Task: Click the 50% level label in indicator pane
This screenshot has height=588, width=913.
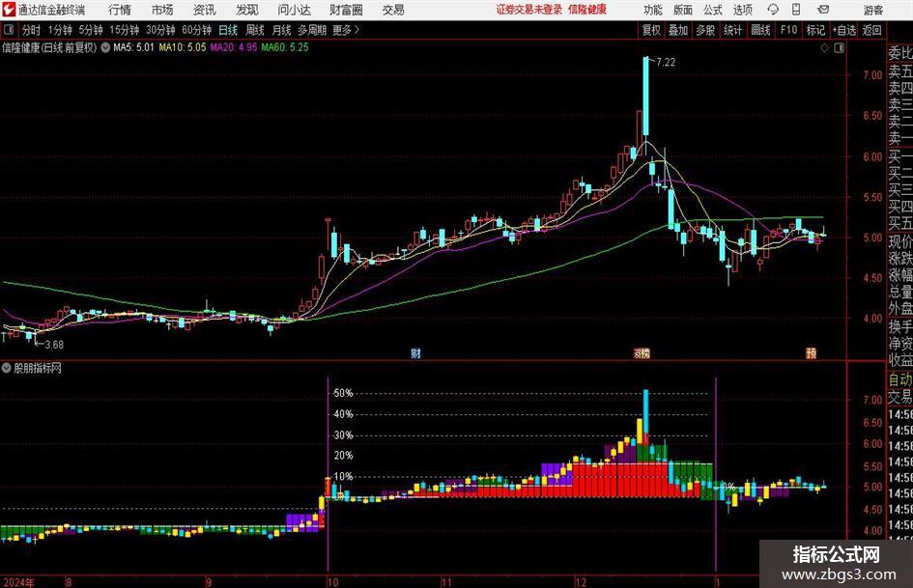Action: (x=344, y=394)
